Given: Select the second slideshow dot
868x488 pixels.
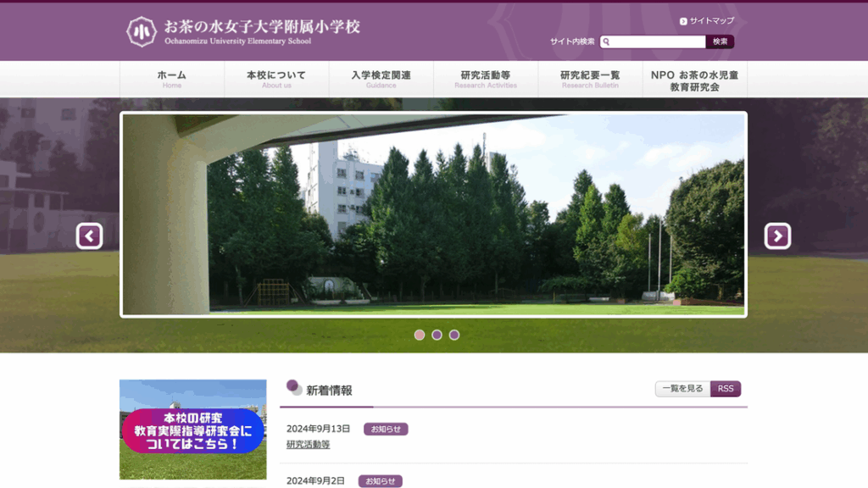Looking at the screenshot, I should (437, 335).
